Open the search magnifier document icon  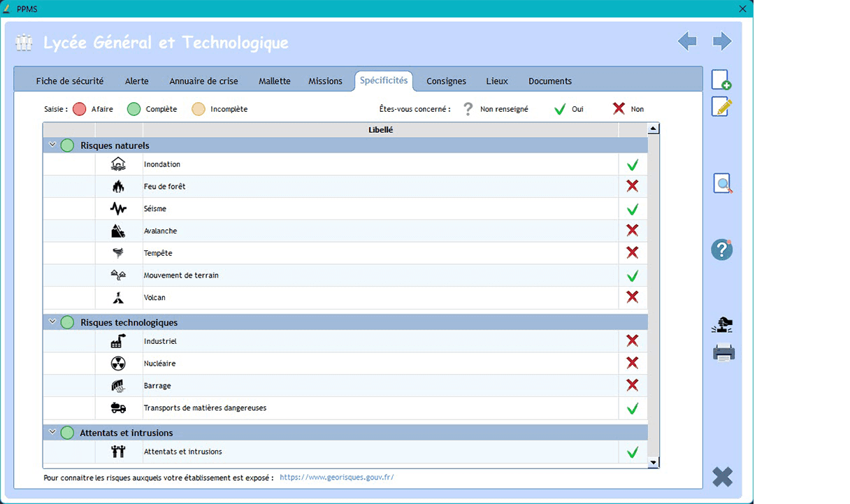[x=722, y=183]
